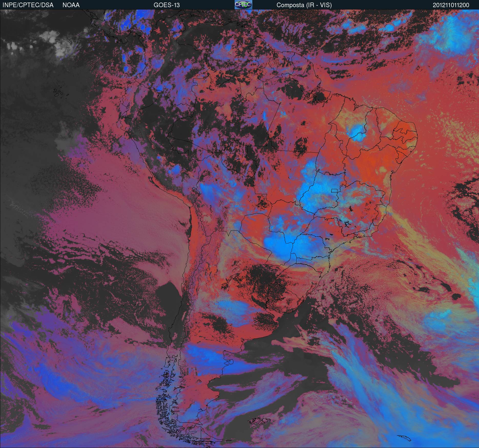Click the Composta (IR - VIS) title
This screenshot has width=479, height=448.
tap(304, 5)
